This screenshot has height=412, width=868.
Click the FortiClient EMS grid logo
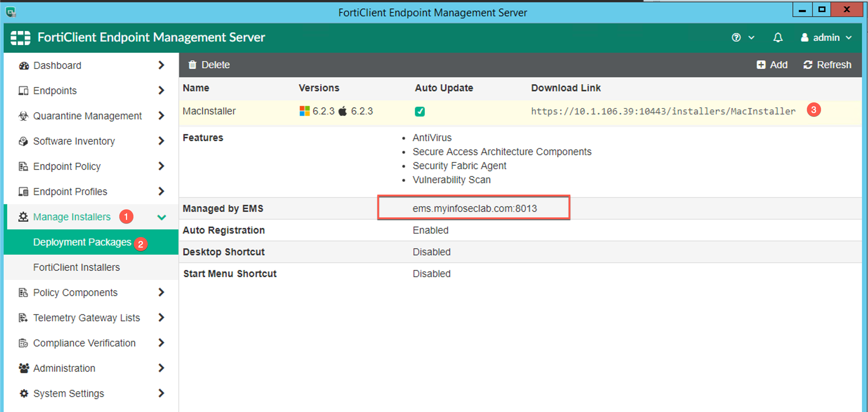click(x=20, y=38)
